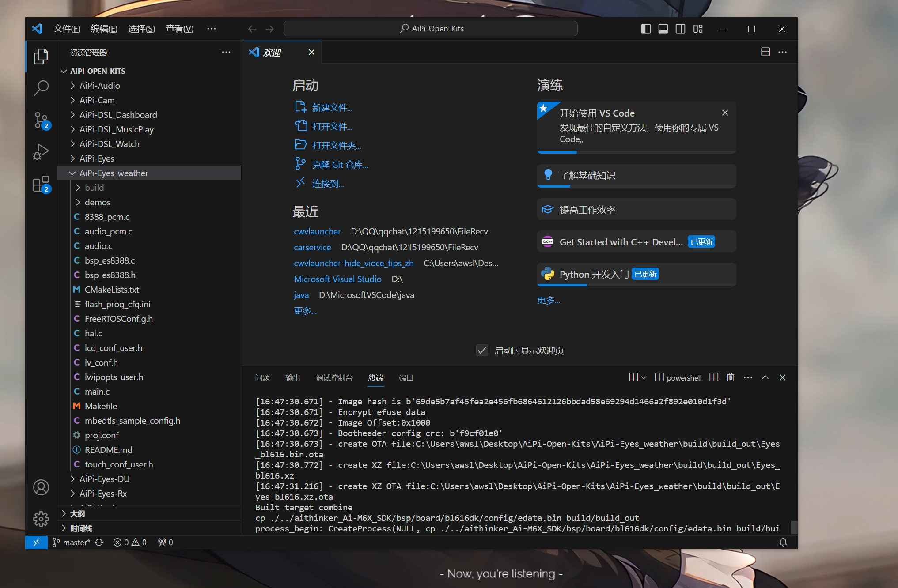
Task: Close the terminal panel
Action: [x=782, y=377]
